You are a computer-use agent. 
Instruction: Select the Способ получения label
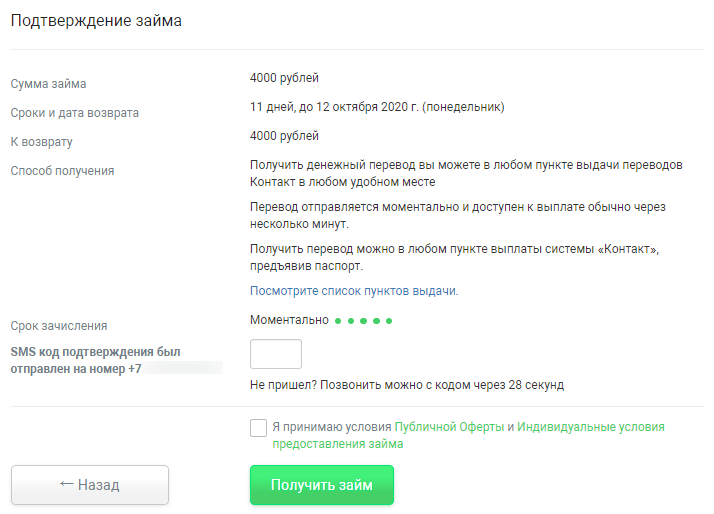[x=62, y=171]
